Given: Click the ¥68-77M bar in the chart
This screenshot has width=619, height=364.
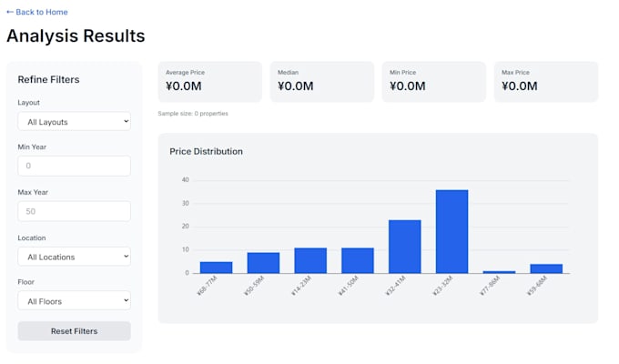Looking at the screenshot, I should point(217,268).
